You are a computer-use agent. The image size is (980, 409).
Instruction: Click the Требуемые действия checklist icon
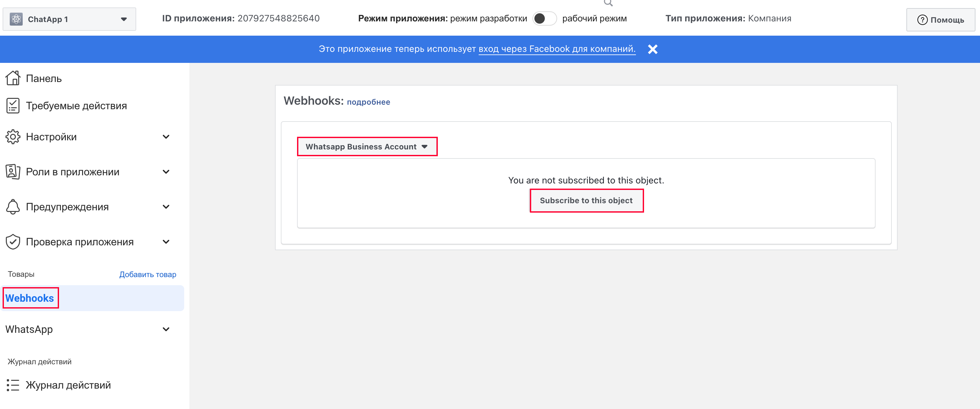click(13, 106)
